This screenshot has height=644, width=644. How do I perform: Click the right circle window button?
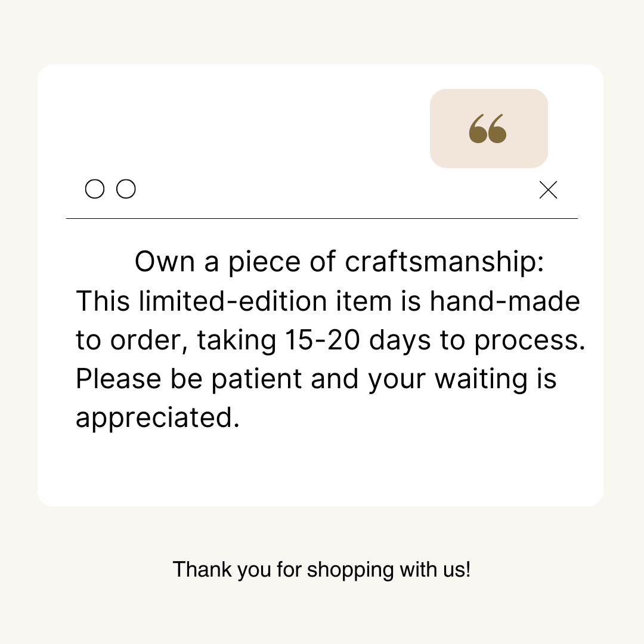point(126,189)
